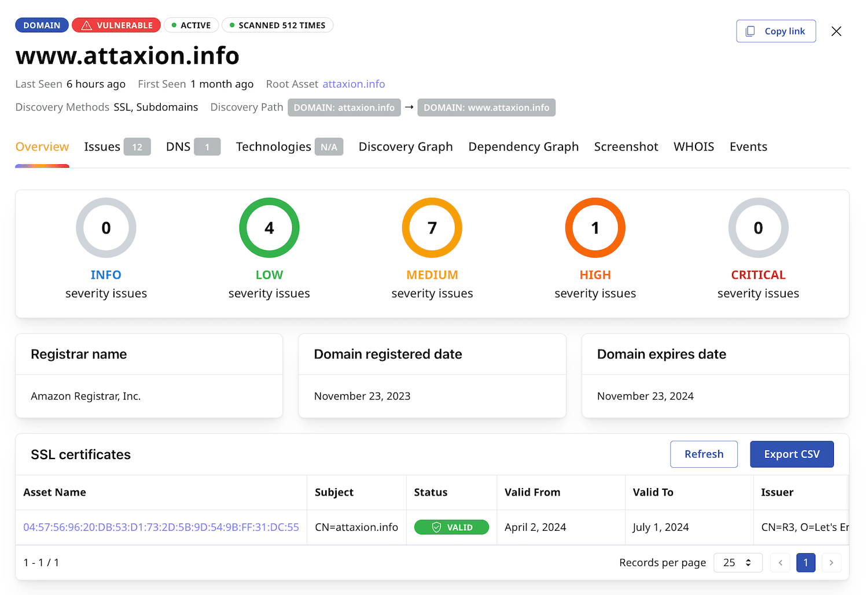This screenshot has height=595, width=868.
Task: Click the High severity issues ring
Action: 595,228
